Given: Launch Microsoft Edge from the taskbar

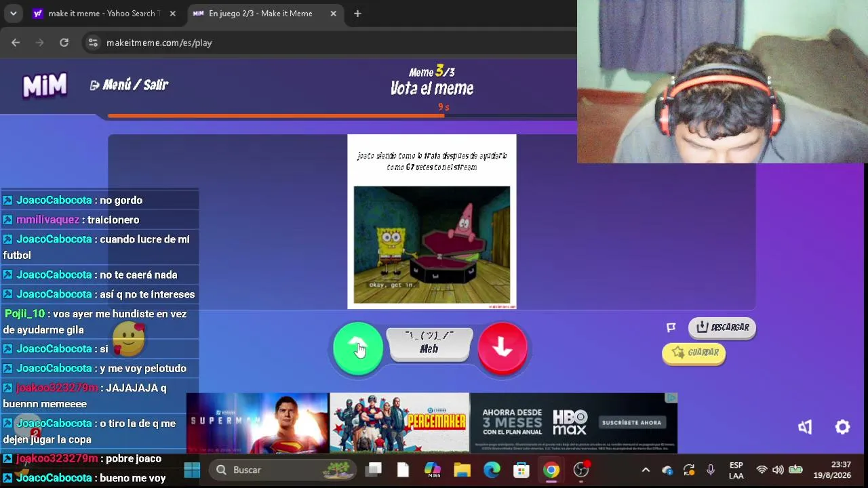Looking at the screenshot, I should 492,470.
